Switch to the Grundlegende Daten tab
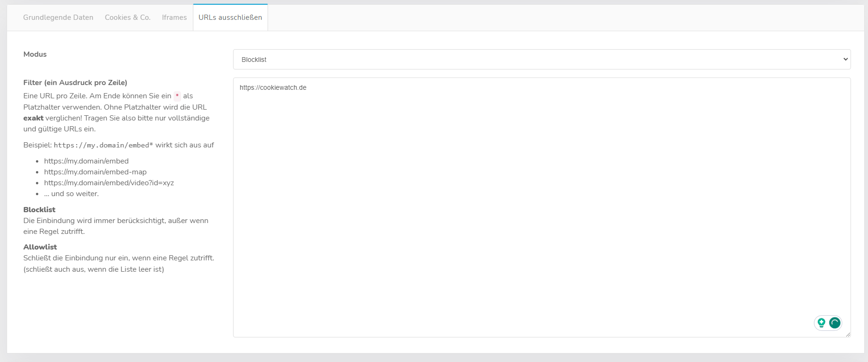 (x=58, y=17)
